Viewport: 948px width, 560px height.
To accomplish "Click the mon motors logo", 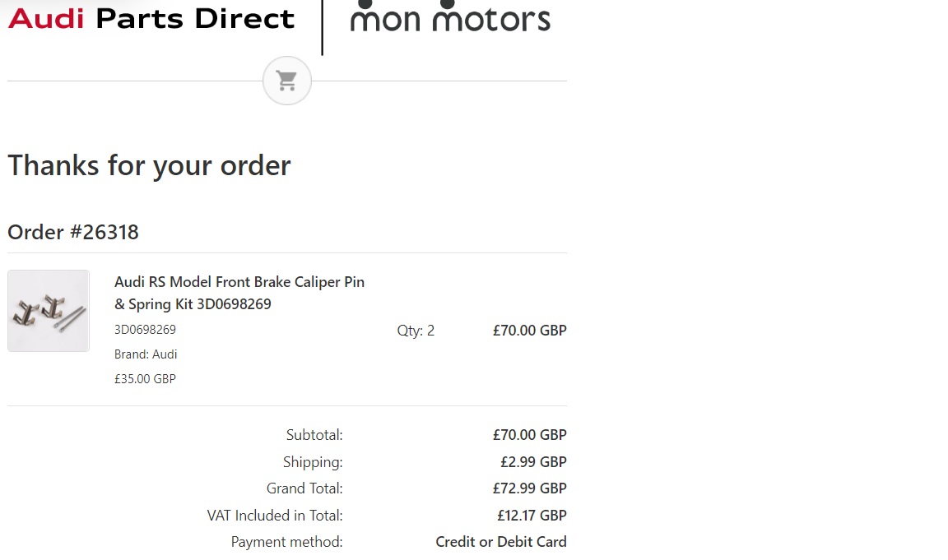I will tap(449, 18).
